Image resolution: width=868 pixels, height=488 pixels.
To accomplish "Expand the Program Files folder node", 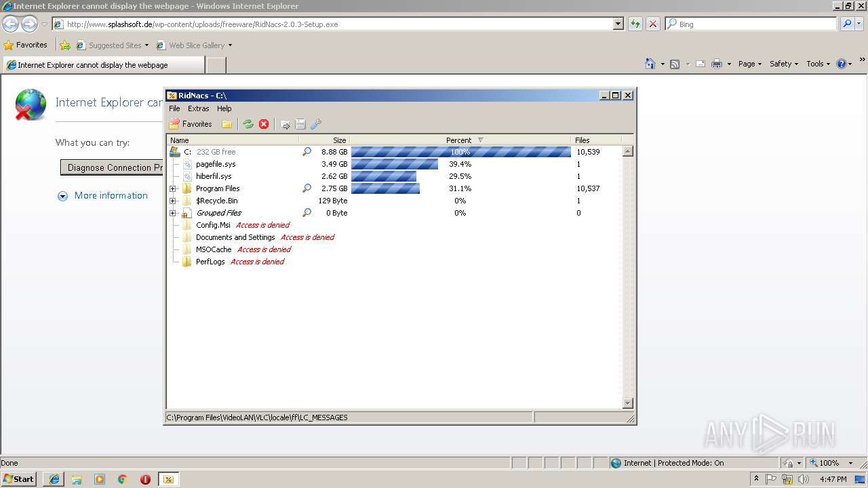I will (x=173, y=188).
